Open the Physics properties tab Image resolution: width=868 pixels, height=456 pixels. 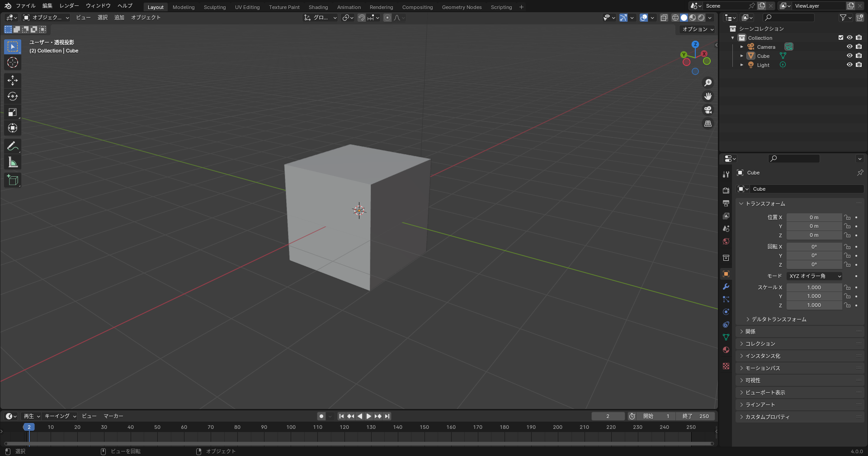[726, 312]
